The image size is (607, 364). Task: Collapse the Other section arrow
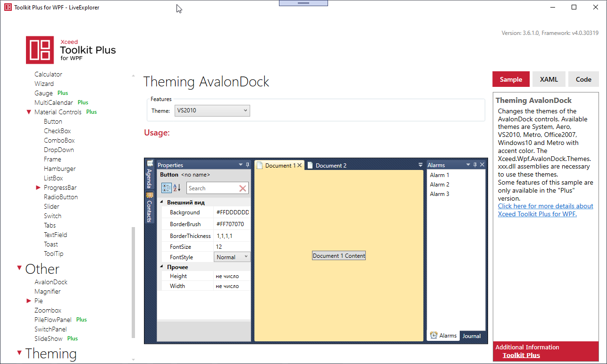click(x=19, y=268)
